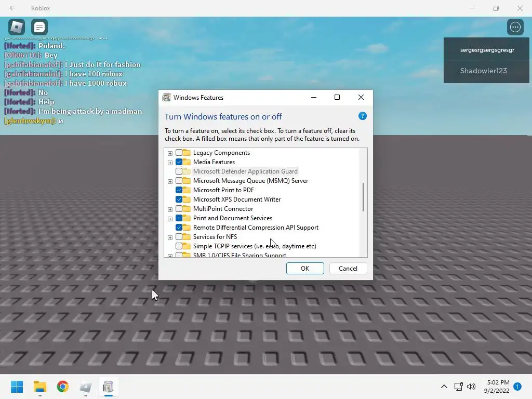
Task: Click "Turn Windows features on or off" heading
Action: click(223, 117)
